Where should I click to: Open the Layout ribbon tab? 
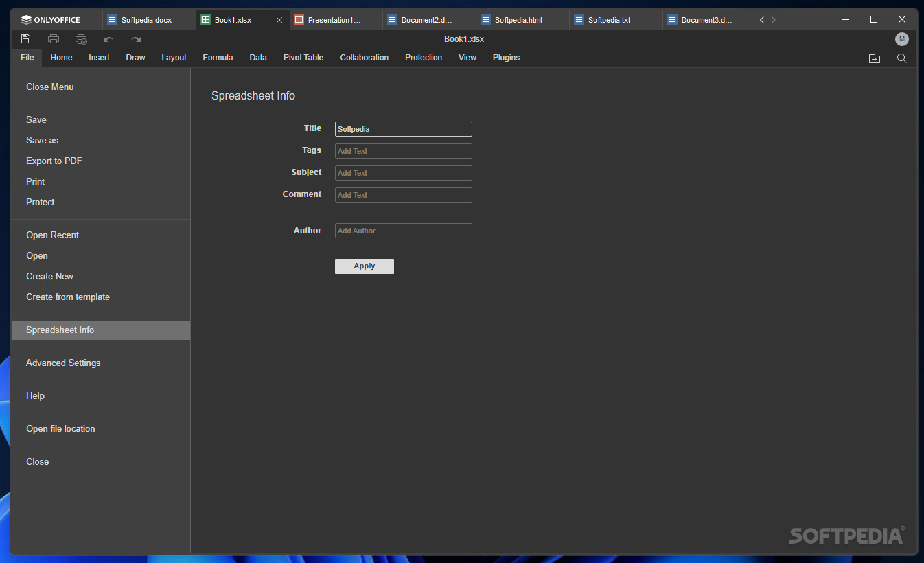click(174, 58)
